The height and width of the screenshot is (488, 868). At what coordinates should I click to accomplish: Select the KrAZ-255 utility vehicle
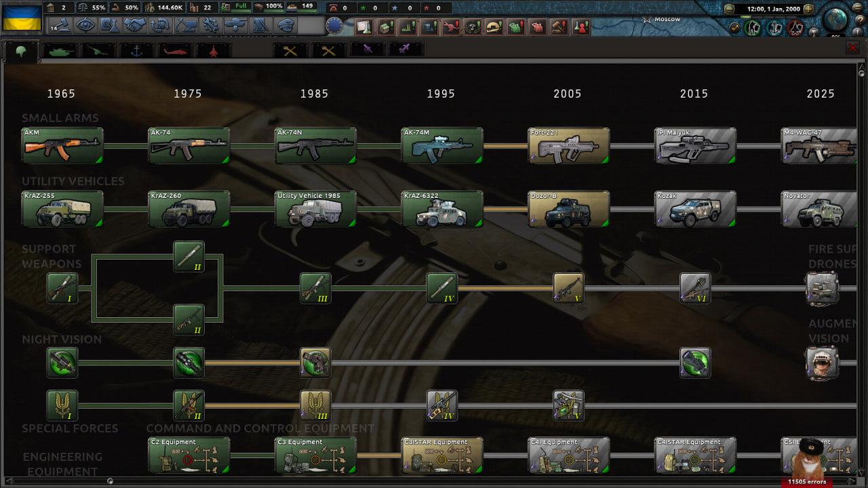tap(62, 209)
